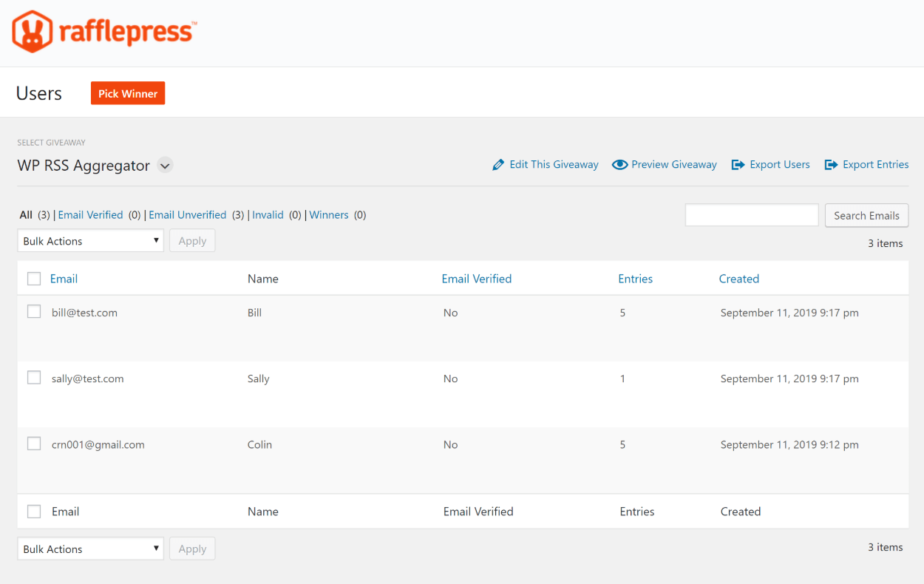
Task: Click the bill@test.com email cell
Action: (84, 313)
